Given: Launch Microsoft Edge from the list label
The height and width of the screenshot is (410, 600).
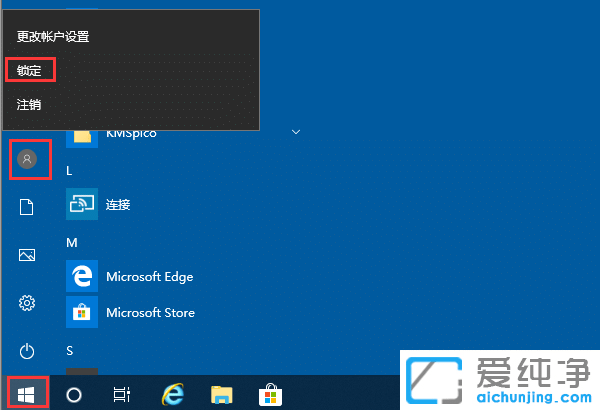Looking at the screenshot, I should click(x=150, y=277).
